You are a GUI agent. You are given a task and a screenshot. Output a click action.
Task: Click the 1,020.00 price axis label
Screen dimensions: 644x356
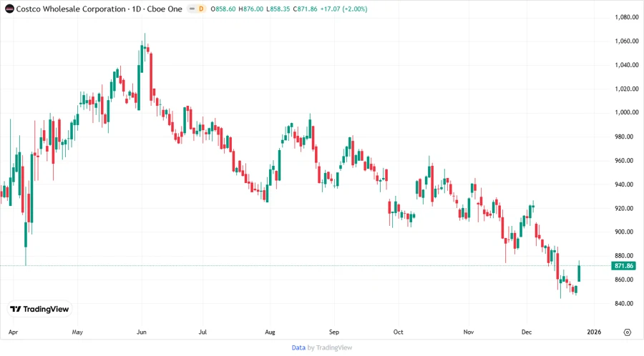(x=627, y=89)
